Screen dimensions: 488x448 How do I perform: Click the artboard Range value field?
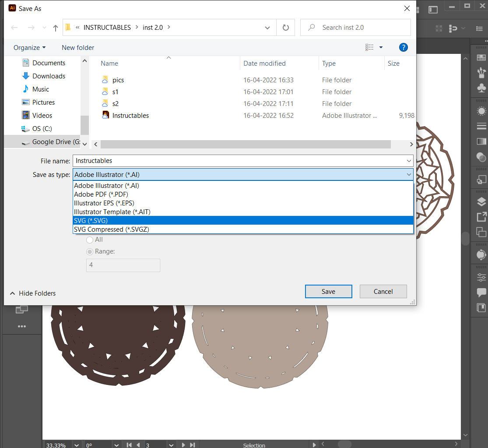coord(123,265)
